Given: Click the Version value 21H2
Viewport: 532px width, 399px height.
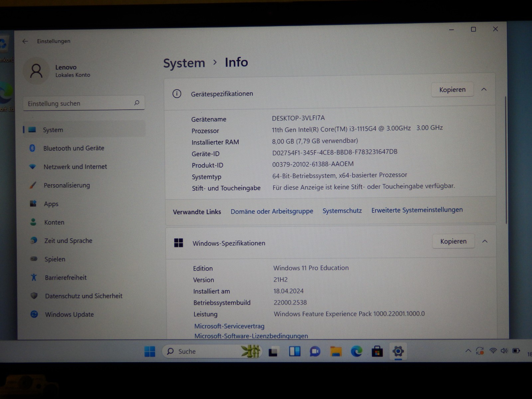Looking at the screenshot, I should click(280, 280).
